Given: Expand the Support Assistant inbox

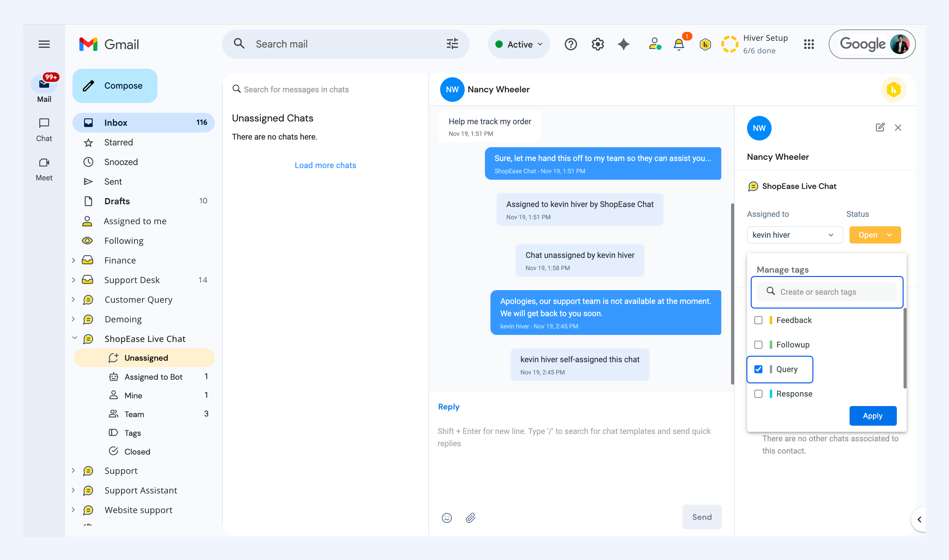Looking at the screenshot, I should [74, 490].
